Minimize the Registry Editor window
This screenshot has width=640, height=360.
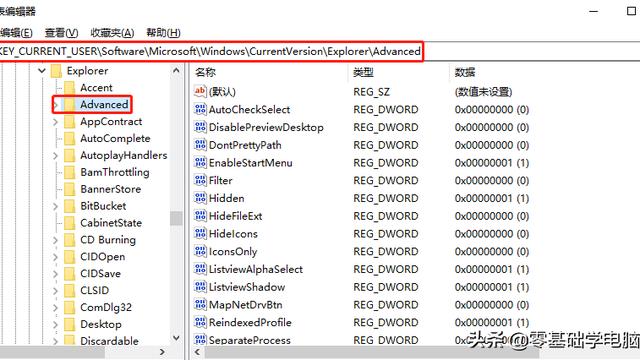coord(594,11)
